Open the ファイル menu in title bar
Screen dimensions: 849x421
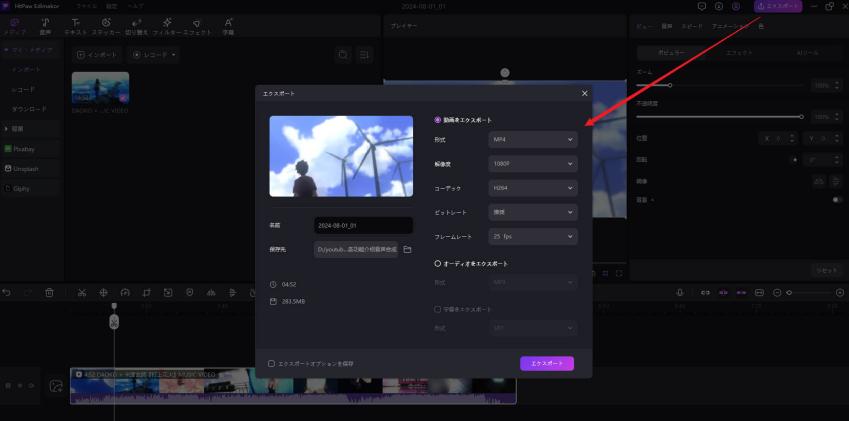point(87,6)
